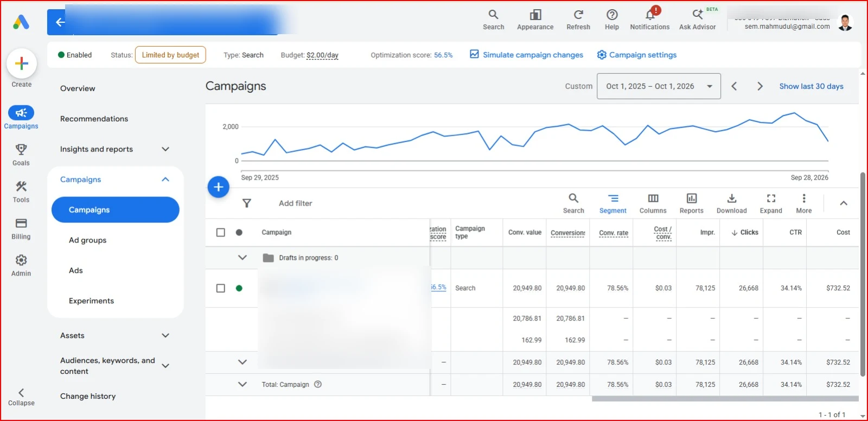This screenshot has height=421, width=868.
Task: Click Show last 30 days
Action: coord(811,86)
